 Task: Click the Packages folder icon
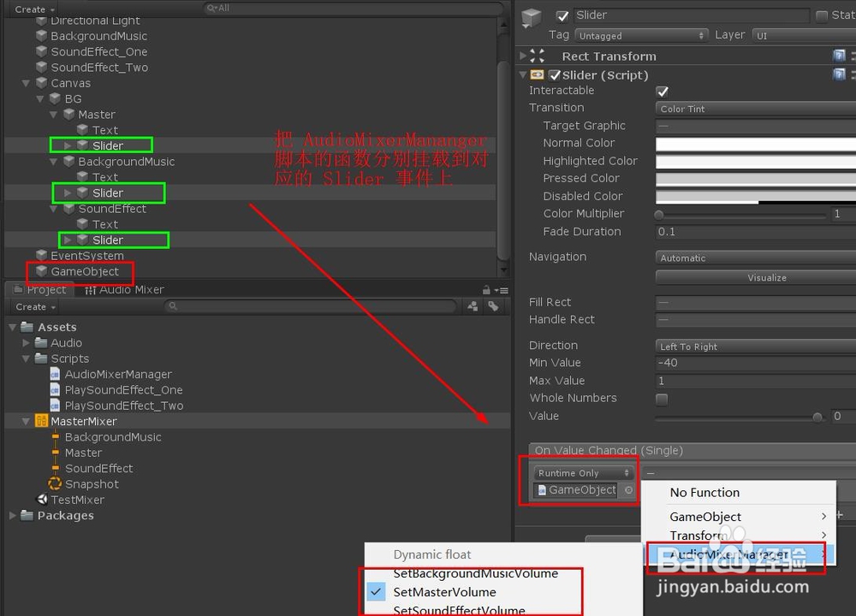pos(27,516)
